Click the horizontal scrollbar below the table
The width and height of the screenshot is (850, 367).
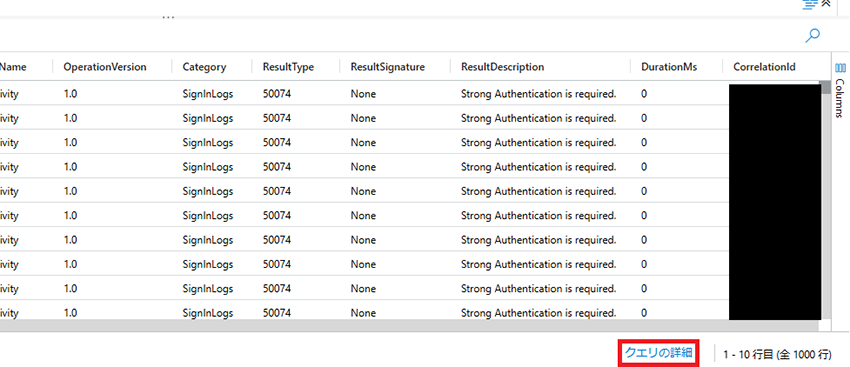click(x=409, y=325)
